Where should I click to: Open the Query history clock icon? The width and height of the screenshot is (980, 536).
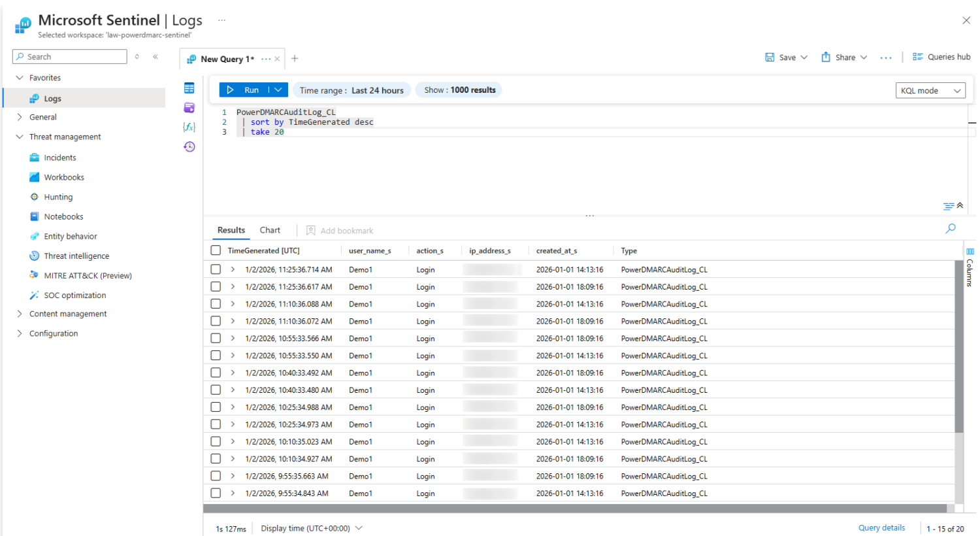coord(189,146)
